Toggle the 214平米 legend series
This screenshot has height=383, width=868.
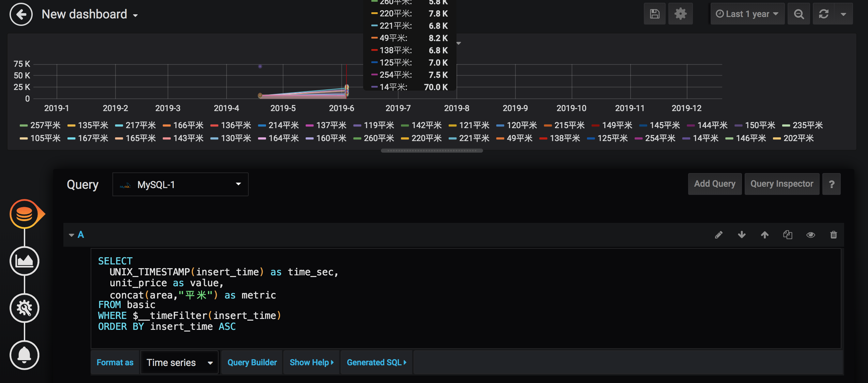click(283, 125)
